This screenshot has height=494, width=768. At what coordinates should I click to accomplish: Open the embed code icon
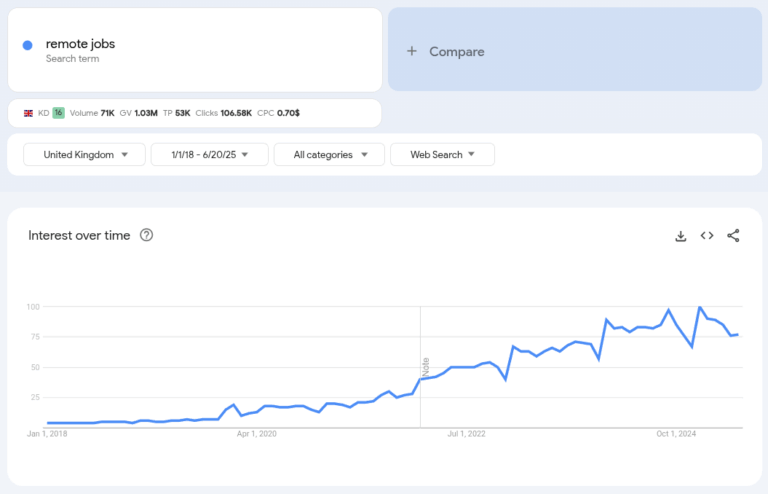coord(707,236)
